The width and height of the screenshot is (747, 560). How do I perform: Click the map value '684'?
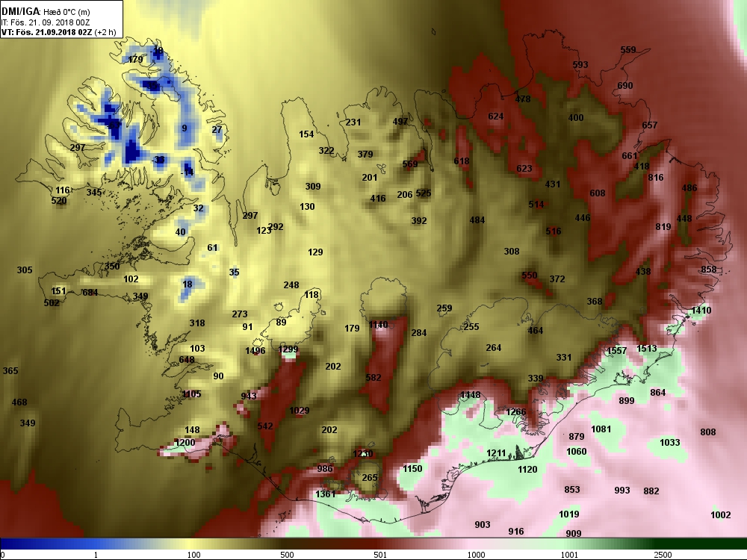pos(90,293)
